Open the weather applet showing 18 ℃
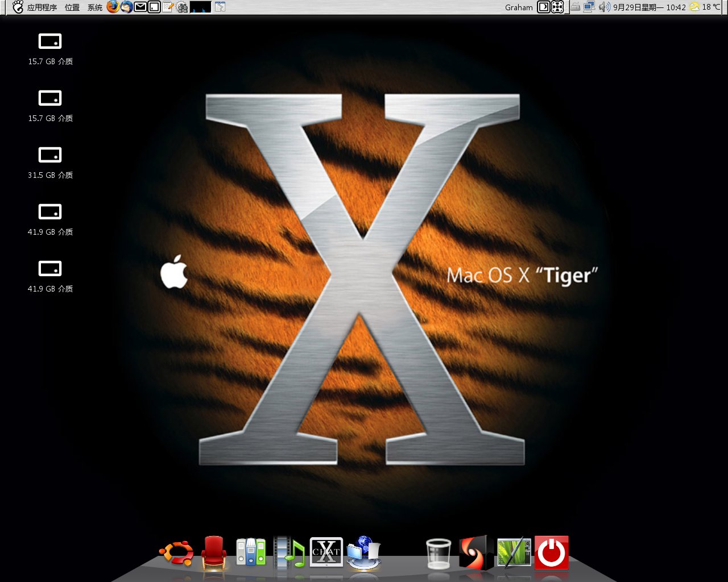Viewport: 728px width, 582px height. click(x=705, y=7)
